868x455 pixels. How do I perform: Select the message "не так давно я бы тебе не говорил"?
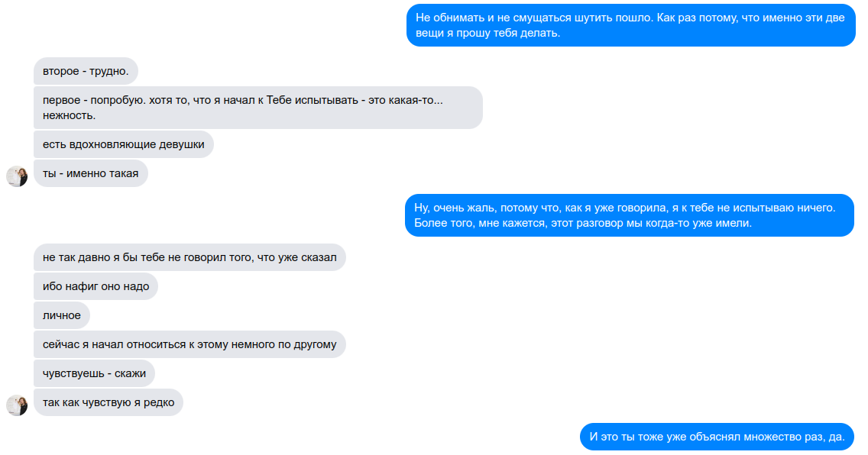pyautogui.click(x=189, y=257)
